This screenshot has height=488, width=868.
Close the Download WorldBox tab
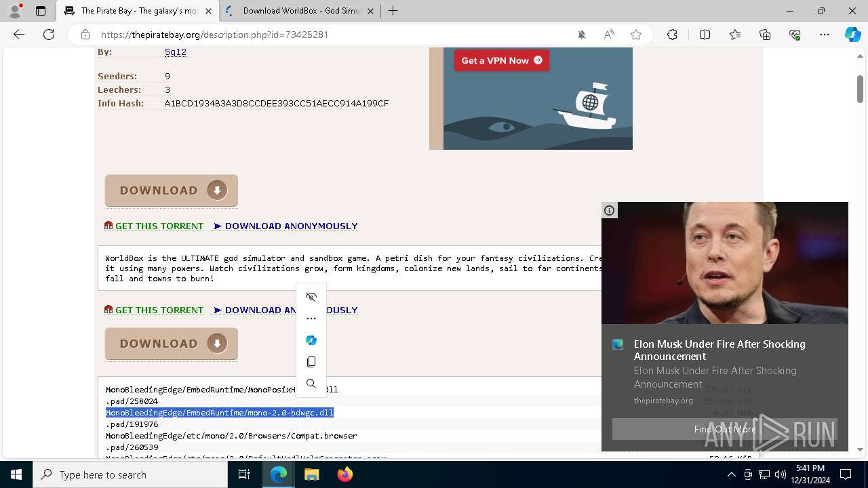click(x=370, y=11)
